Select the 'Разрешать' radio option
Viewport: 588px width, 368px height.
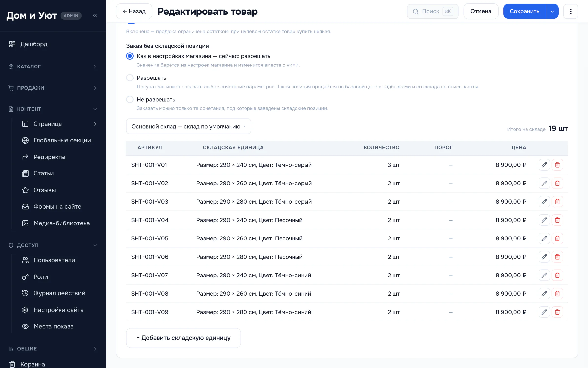coord(130,78)
